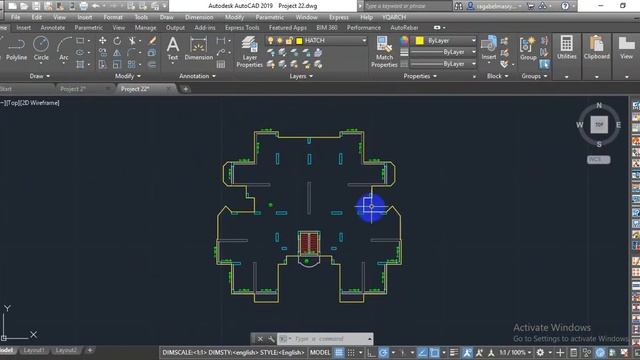
Task: Open the Dimension menu
Action: point(199,17)
